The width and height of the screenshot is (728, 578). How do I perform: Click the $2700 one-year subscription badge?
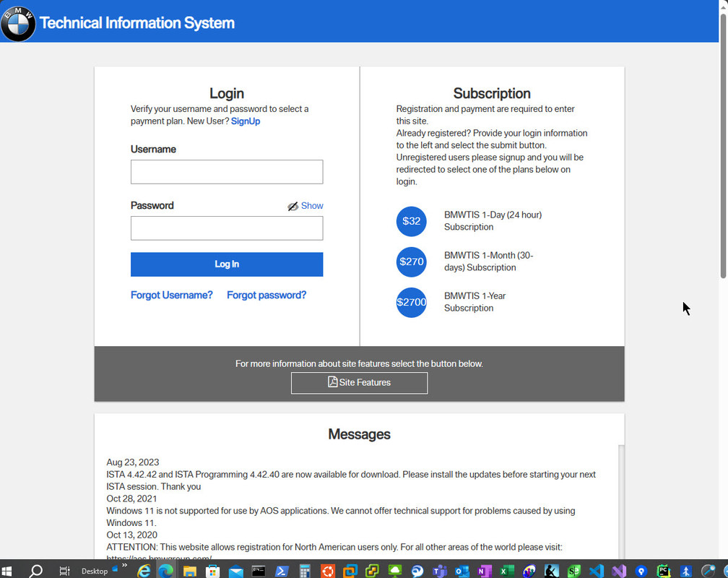412,302
